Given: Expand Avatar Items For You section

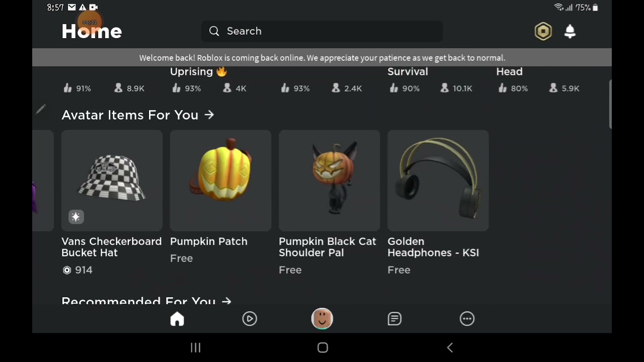Looking at the screenshot, I should [x=138, y=115].
